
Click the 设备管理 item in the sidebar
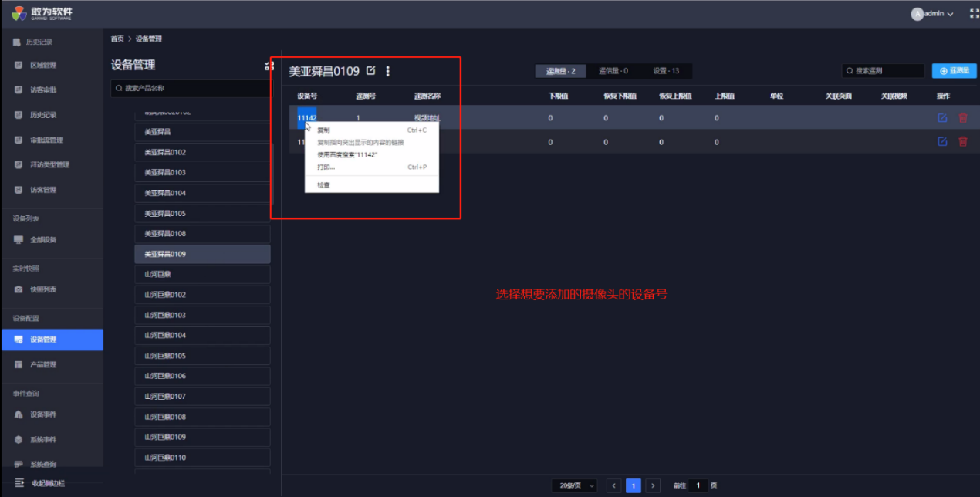pyautogui.click(x=52, y=340)
